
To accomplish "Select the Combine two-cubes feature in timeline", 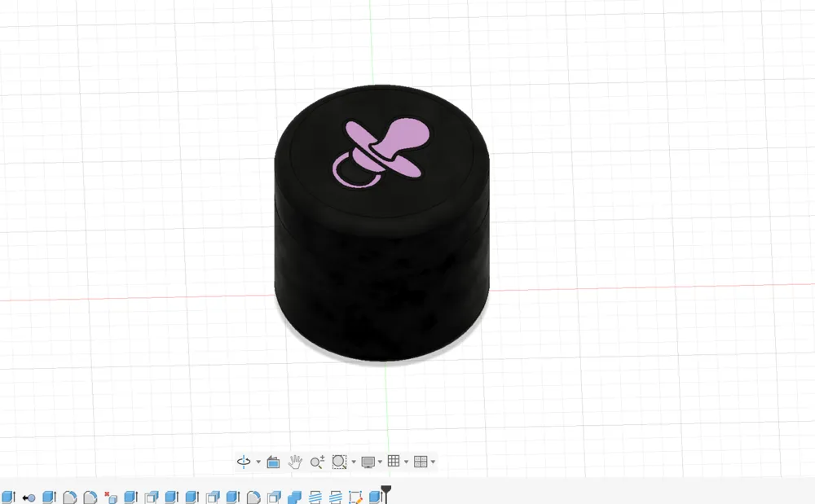I will click(x=294, y=497).
